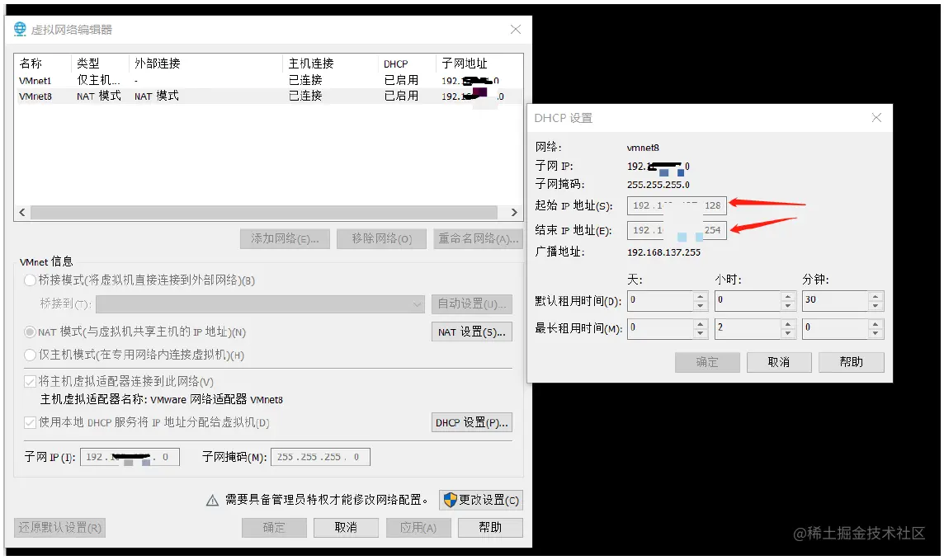Decrease default lease days with down arrow

pyautogui.click(x=700, y=305)
